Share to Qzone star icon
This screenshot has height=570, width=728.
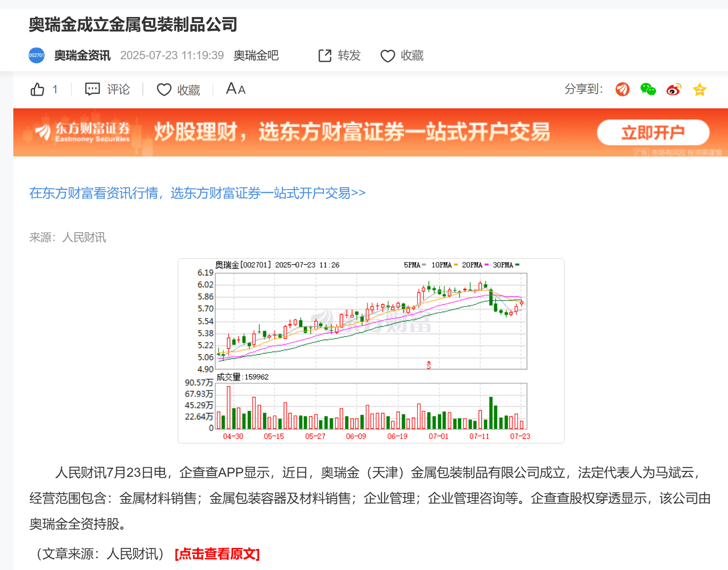point(700,89)
